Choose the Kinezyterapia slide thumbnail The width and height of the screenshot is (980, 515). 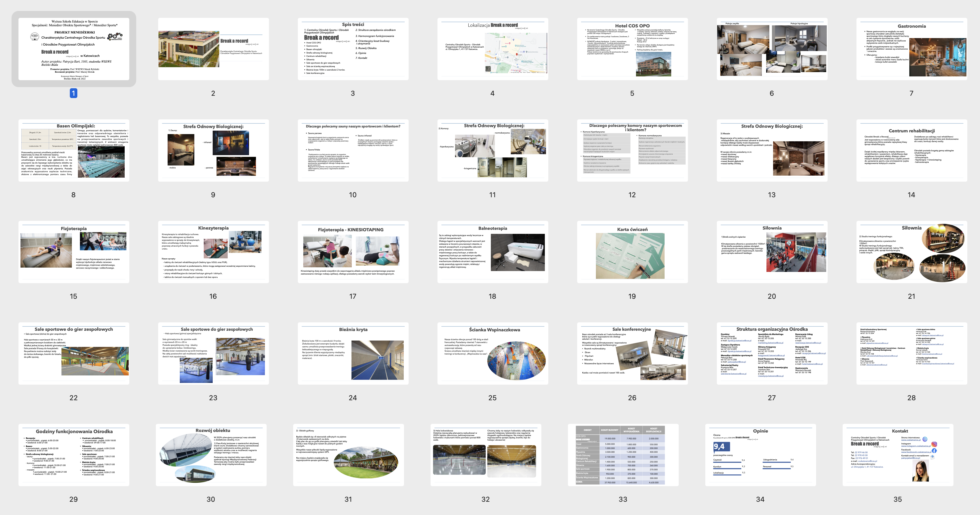click(x=213, y=252)
